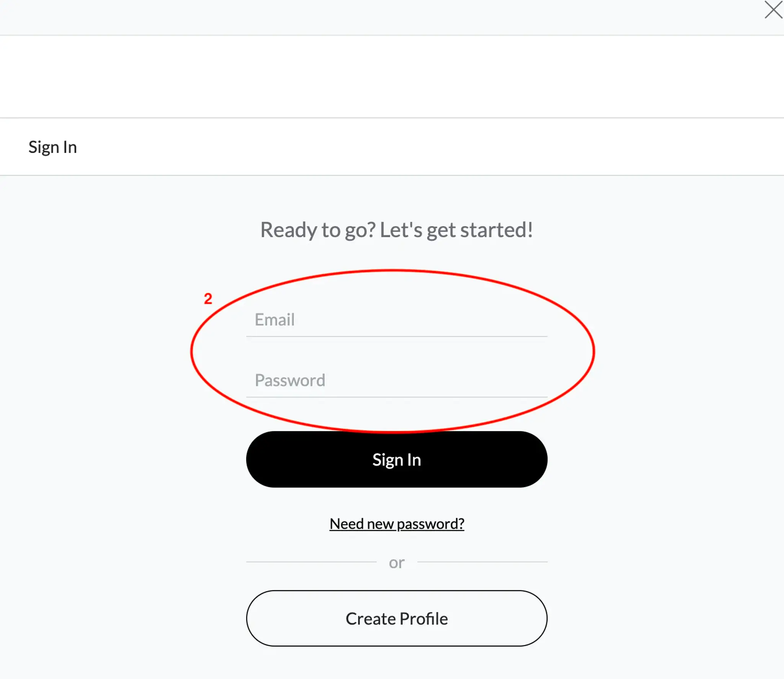Click the Password placeholder label
This screenshot has height=679, width=784.
(290, 381)
